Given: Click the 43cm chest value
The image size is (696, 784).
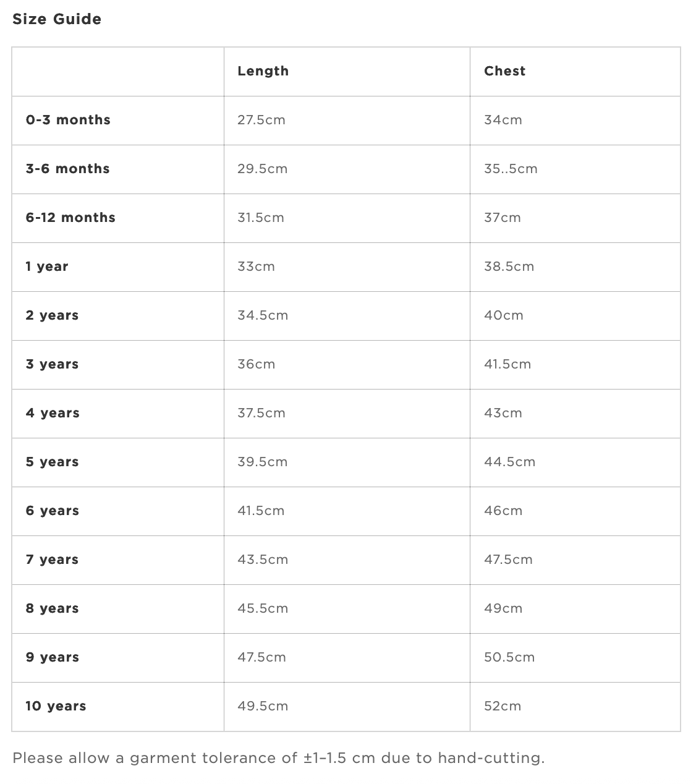Looking at the screenshot, I should (x=503, y=413).
